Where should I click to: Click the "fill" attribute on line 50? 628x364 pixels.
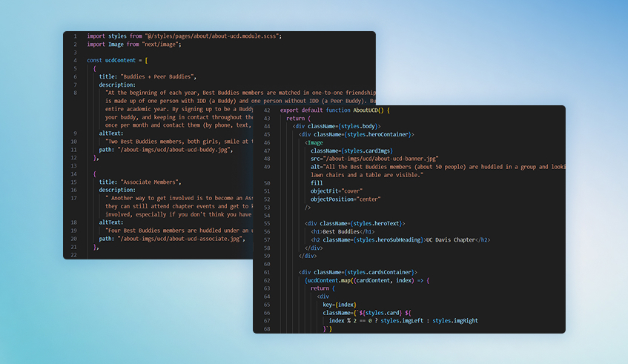317,183
